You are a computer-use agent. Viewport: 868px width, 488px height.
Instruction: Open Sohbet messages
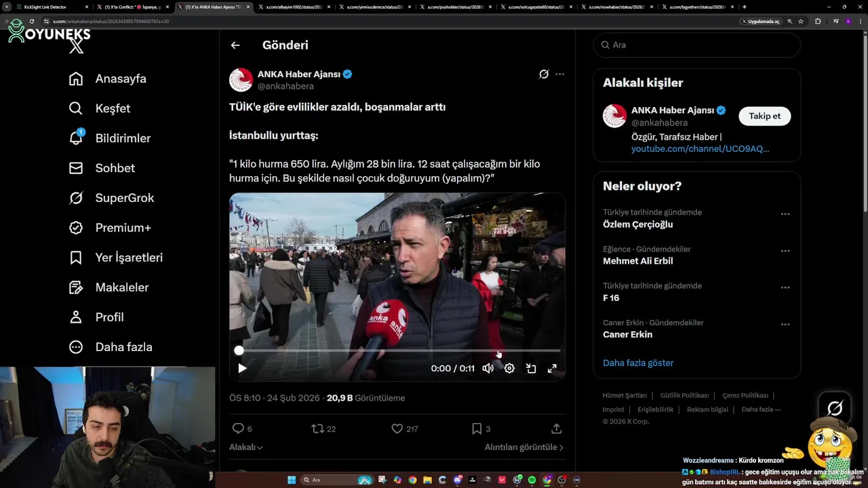click(x=102, y=168)
